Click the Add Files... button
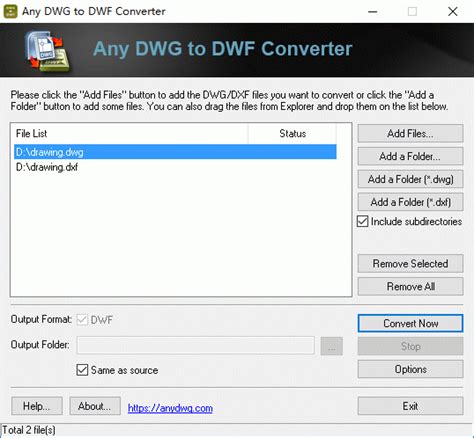This screenshot has height=438, width=474. pos(410,134)
